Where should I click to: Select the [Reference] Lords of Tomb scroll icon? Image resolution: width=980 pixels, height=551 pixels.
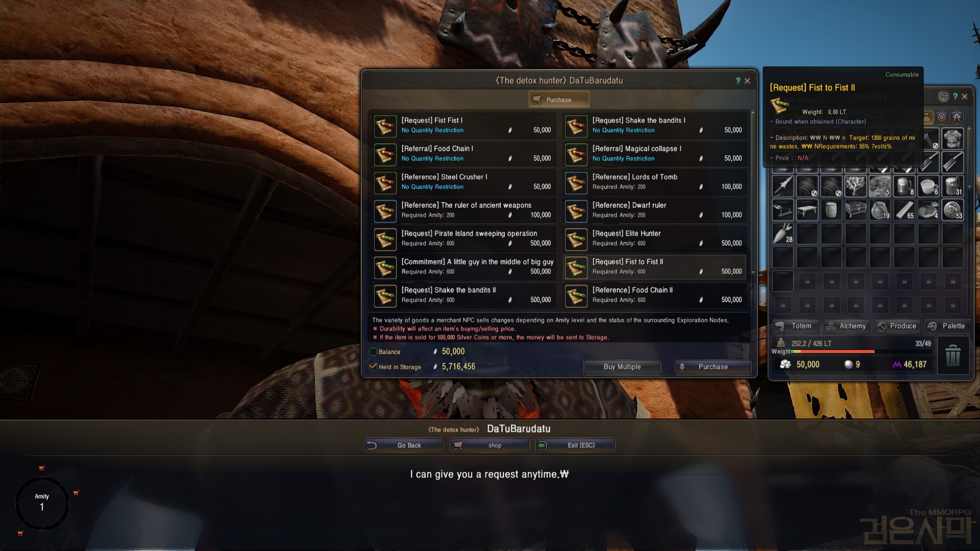576,183
